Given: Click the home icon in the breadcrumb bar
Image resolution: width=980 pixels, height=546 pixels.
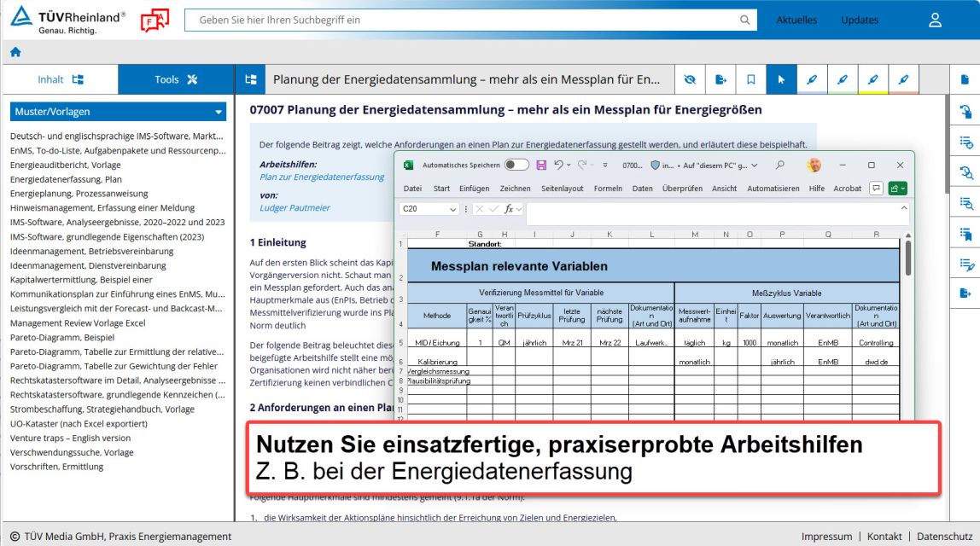Looking at the screenshot, I should (15, 52).
